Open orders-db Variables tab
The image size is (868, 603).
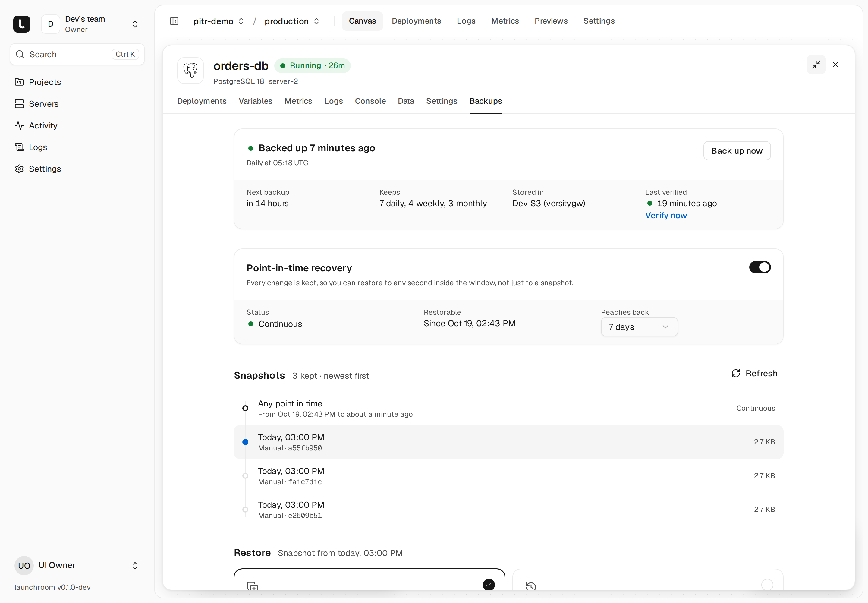tap(255, 101)
